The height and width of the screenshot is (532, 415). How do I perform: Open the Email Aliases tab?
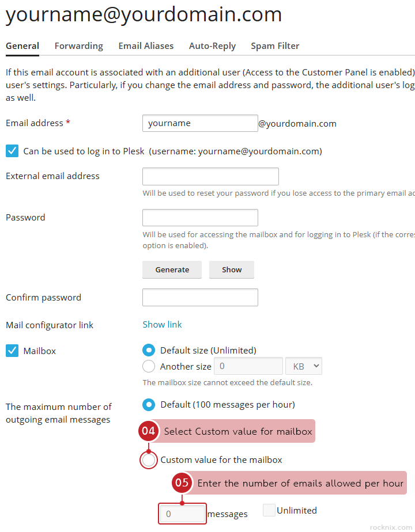point(146,46)
